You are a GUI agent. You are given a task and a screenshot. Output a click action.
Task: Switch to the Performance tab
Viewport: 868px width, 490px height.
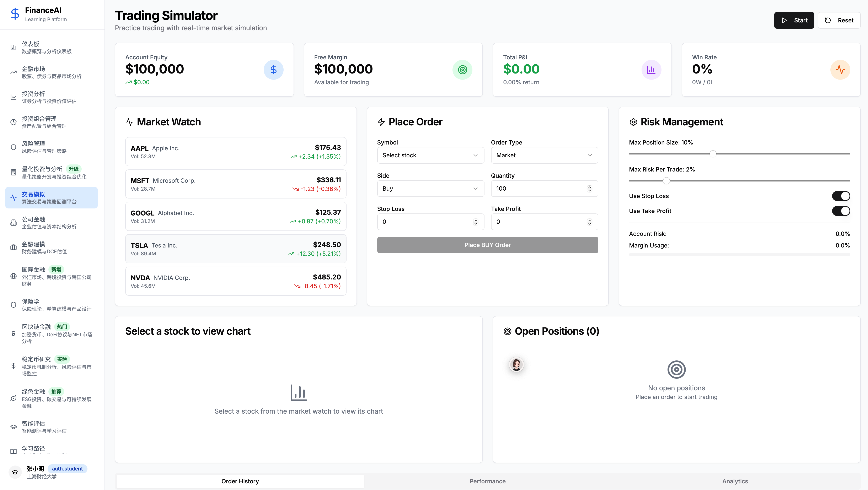(487, 481)
